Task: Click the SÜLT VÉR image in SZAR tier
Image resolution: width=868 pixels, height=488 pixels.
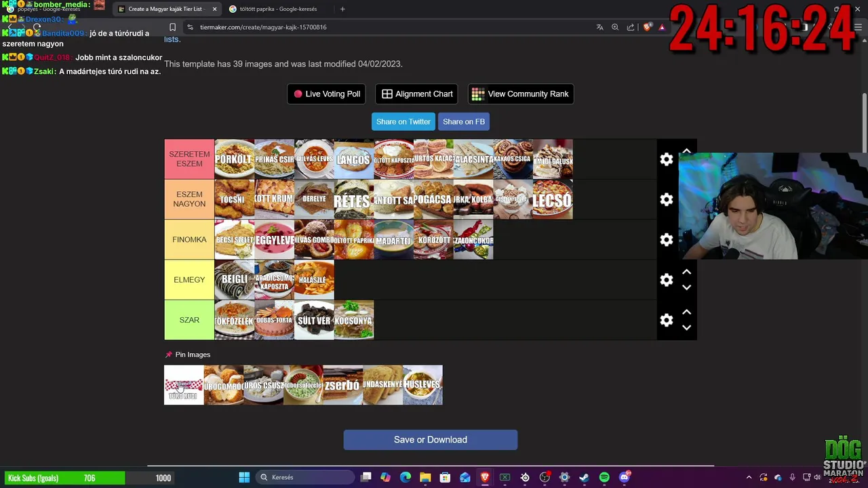Action: pos(314,320)
